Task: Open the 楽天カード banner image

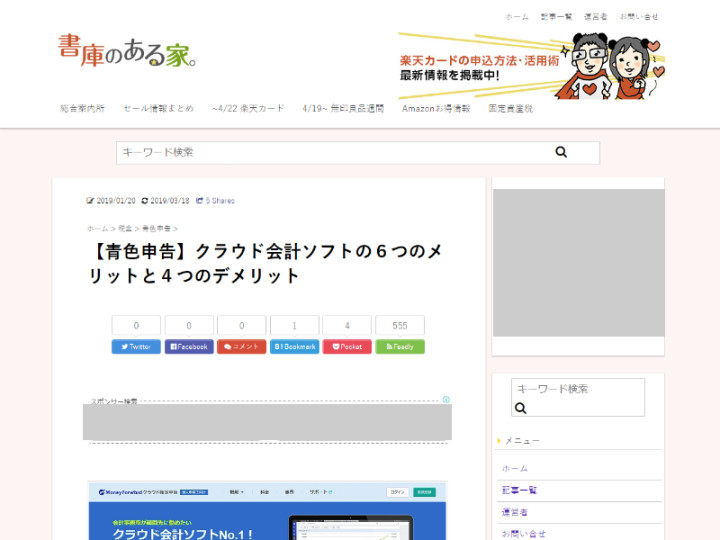Action: 531,66
